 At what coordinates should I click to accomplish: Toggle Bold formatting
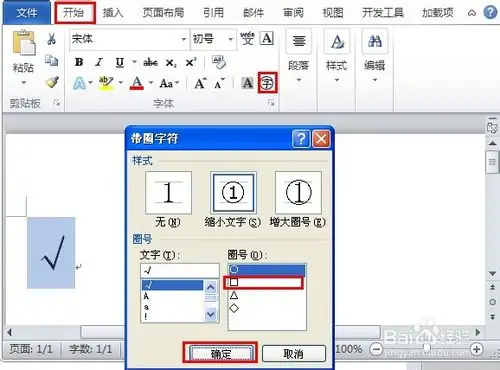[79, 62]
